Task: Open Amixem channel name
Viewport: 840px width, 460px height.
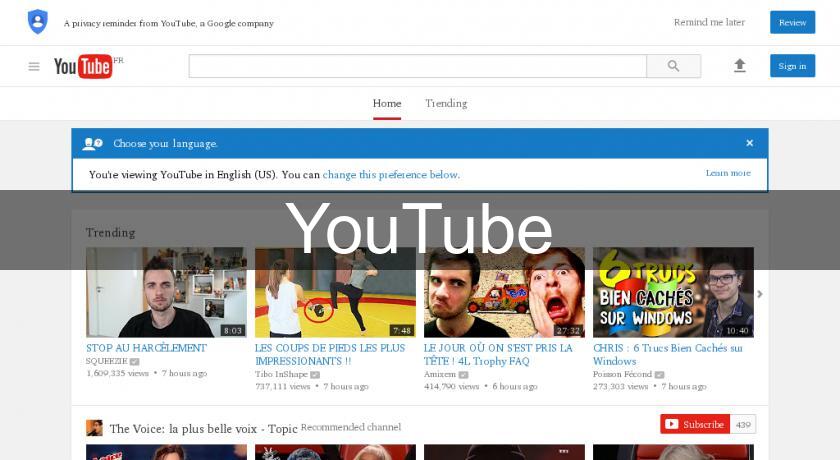Action: pyautogui.click(x=440, y=374)
